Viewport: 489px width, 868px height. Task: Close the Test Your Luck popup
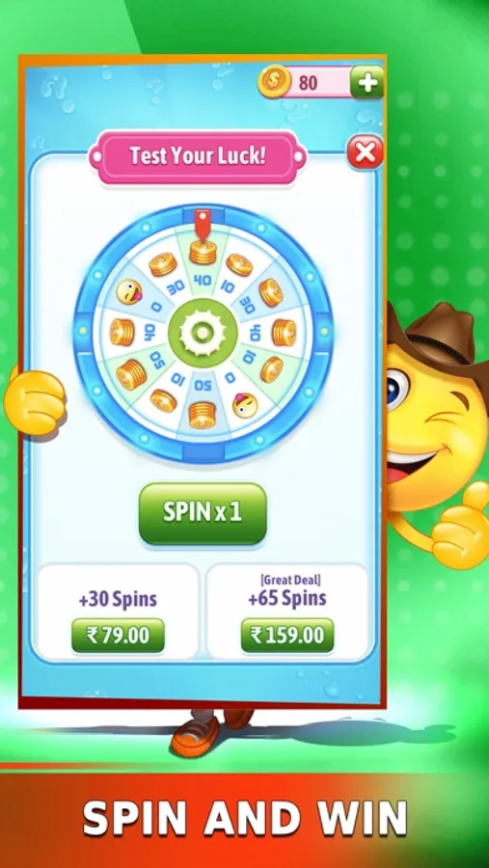tap(365, 152)
